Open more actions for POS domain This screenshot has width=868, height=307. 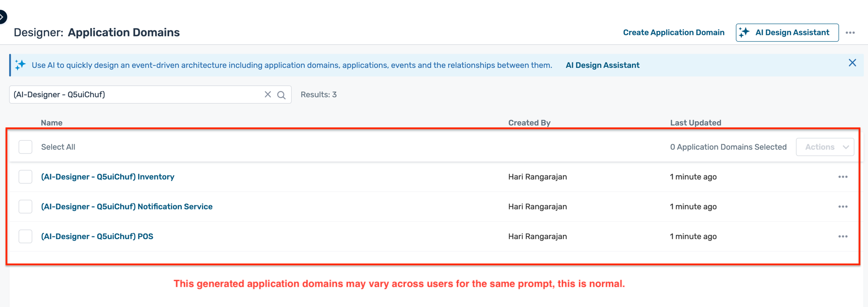[843, 236]
